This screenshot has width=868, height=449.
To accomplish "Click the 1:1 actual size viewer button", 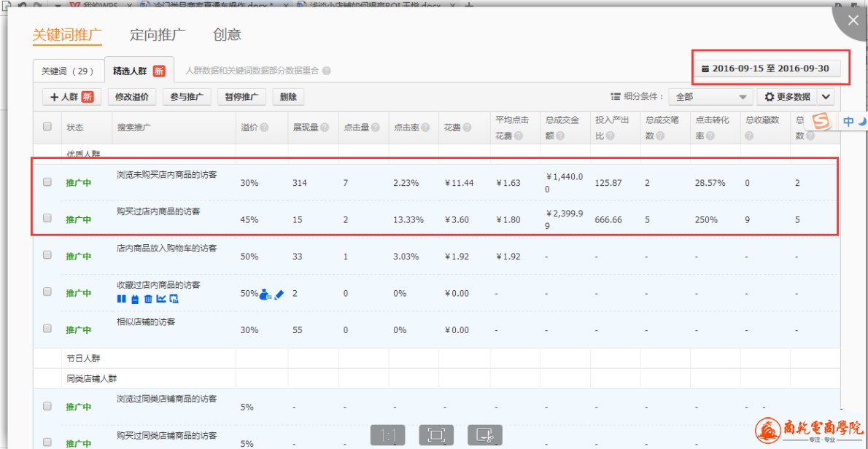I will click(x=388, y=435).
